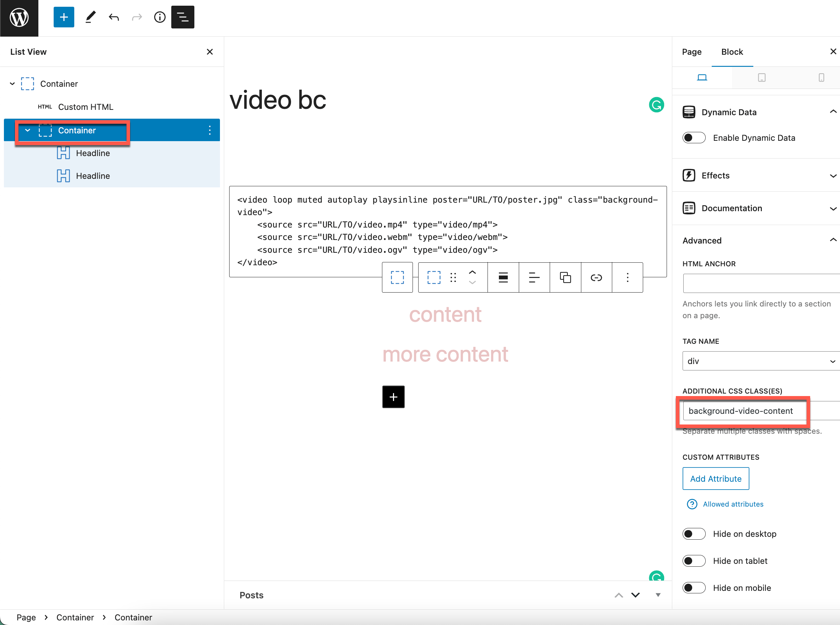840x625 pixels.
Task: Click the black add block button in canvas
Action: click(x=393, y=397)
